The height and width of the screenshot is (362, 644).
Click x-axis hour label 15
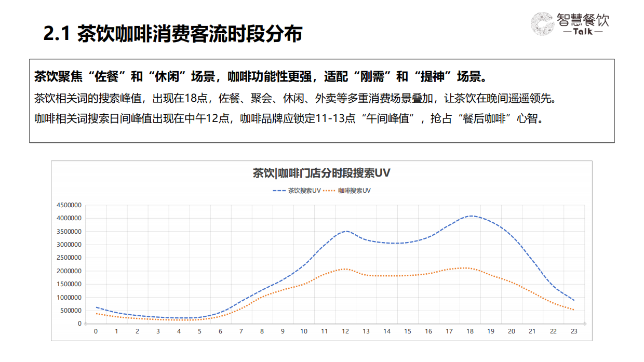tap(408, 331)
